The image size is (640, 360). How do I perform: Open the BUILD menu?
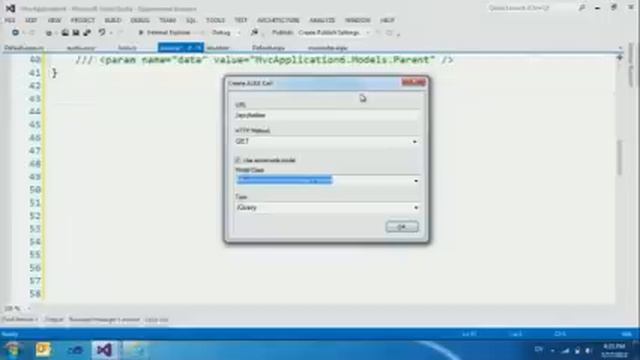click(x=113, y=20)
